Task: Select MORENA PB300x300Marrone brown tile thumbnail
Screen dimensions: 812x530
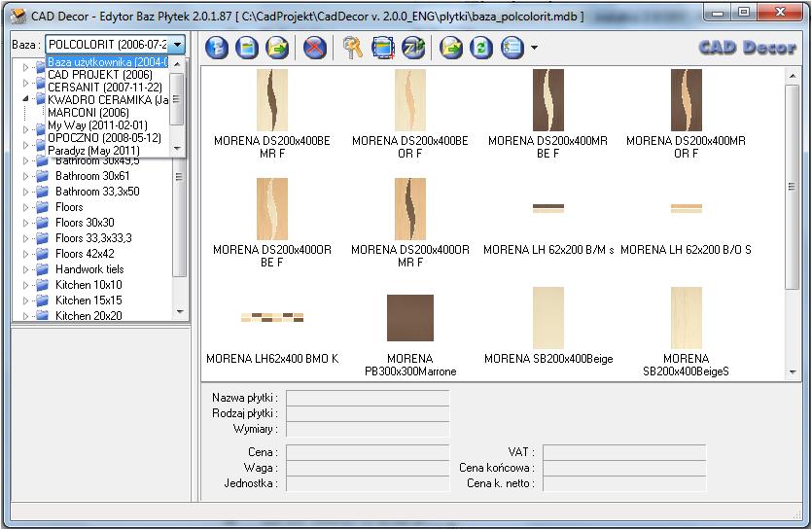Action: (x=410, y=318)
